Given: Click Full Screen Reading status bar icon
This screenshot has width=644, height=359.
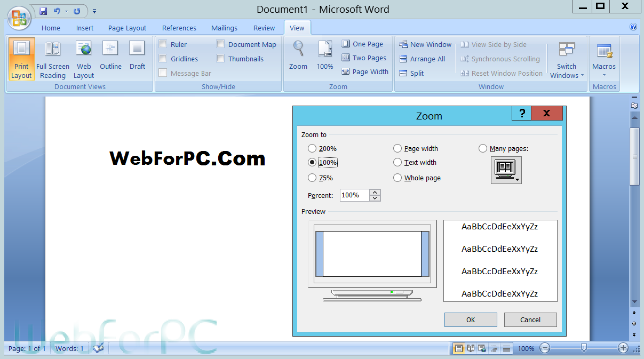Looking at the screenshot, I should tap(470, 348).
